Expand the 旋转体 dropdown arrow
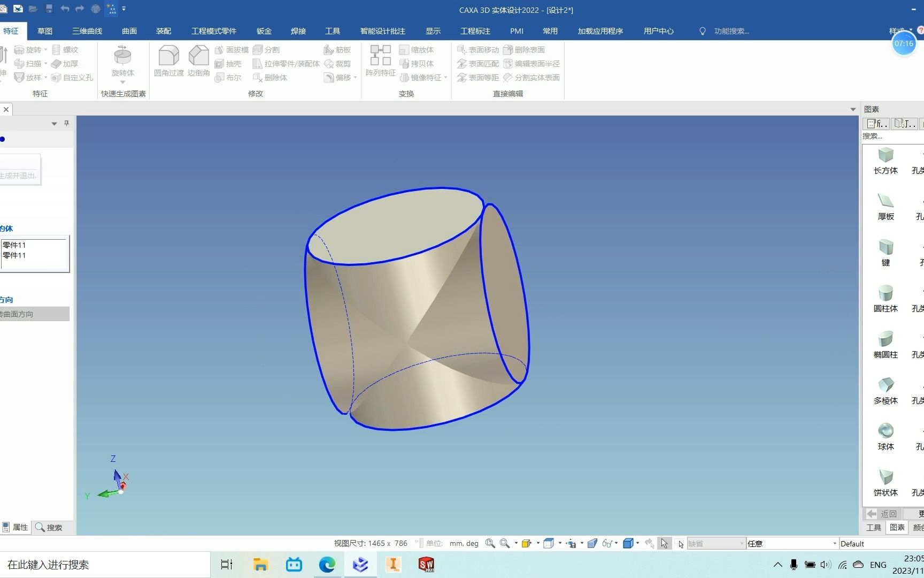This screenshot has width=924, height=578. pyautogui.click(x=123, y=82)
